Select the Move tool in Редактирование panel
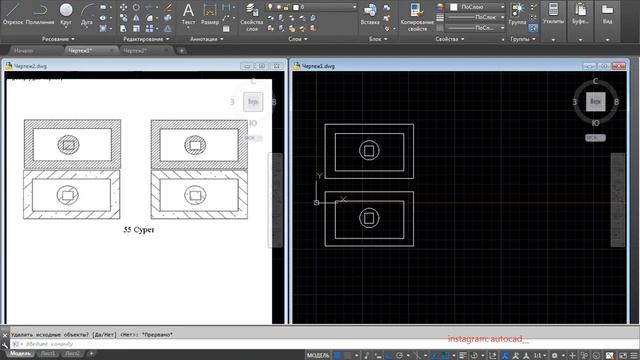Screen dimensions: 640x360 tap(123, 7)
